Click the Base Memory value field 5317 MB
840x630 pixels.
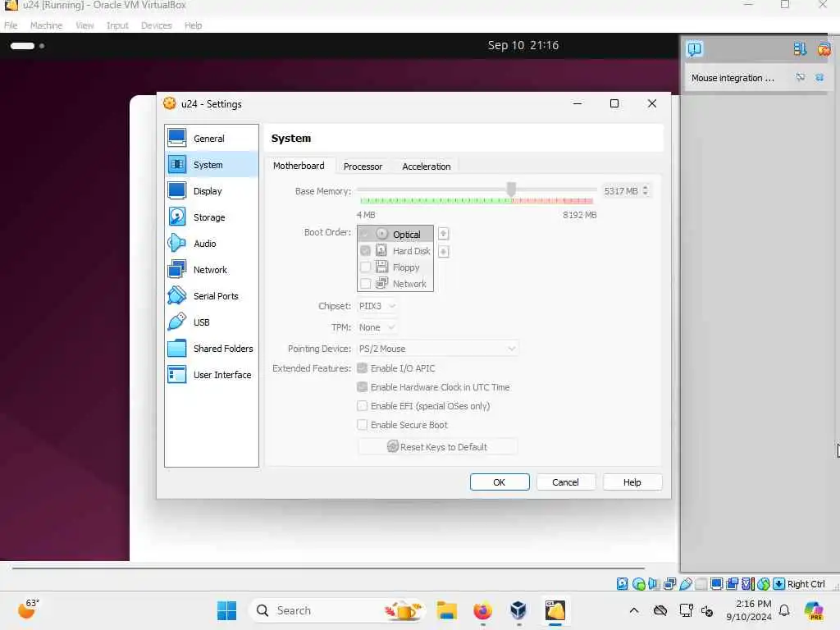pos(620,190)
